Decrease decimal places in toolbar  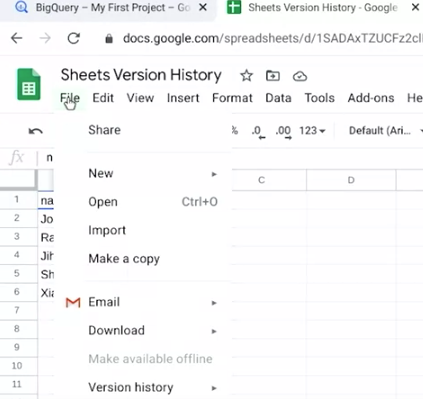click(258, 131)
